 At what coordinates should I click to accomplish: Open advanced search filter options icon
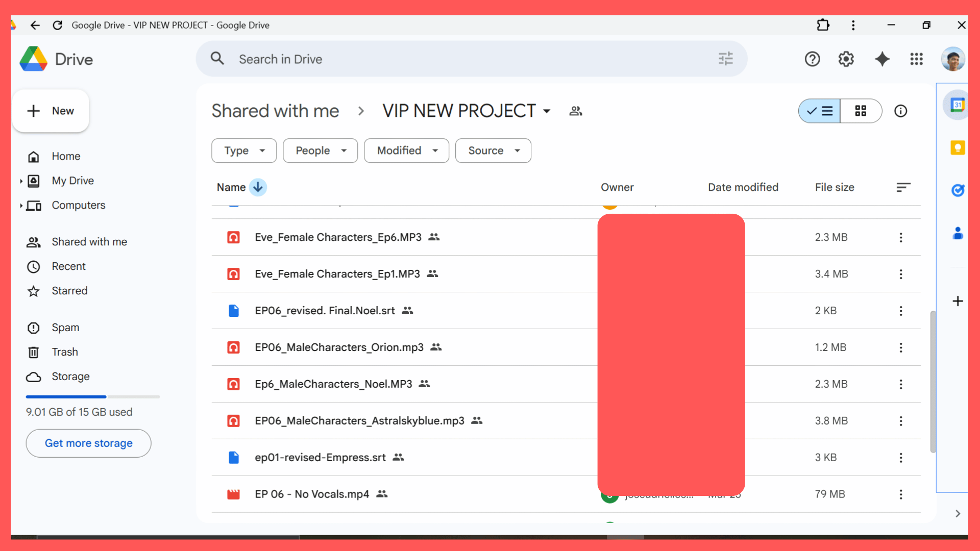(725, 59)
